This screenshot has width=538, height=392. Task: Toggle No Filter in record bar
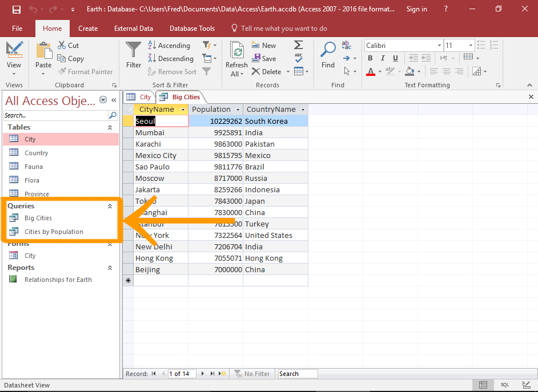pyautogui.click(x=252, y=373)
